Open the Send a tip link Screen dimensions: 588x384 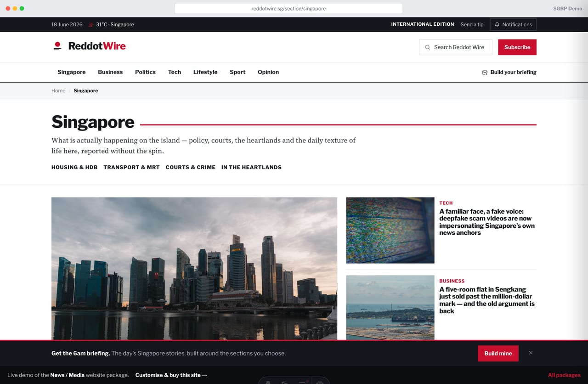pos(472,25)
